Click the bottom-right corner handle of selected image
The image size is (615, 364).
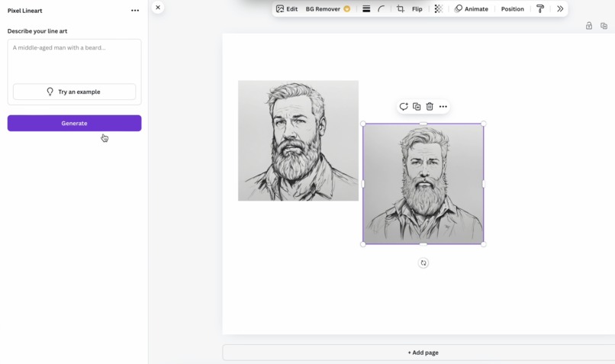click(483, 244)
